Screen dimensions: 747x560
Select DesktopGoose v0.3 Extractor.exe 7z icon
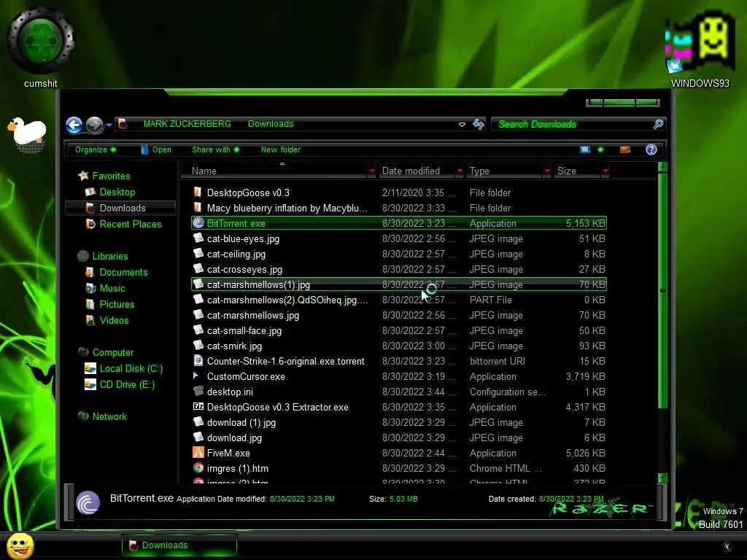(x=198, y=407)
